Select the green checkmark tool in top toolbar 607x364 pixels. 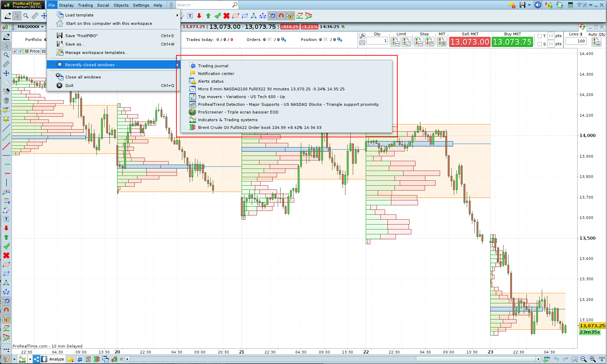point(217,16)
